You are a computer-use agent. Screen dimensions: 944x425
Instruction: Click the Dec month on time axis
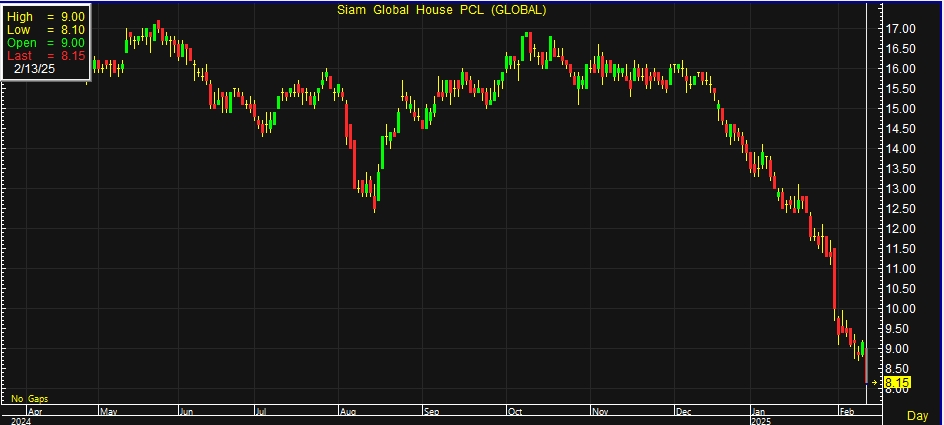pos(684,410)
